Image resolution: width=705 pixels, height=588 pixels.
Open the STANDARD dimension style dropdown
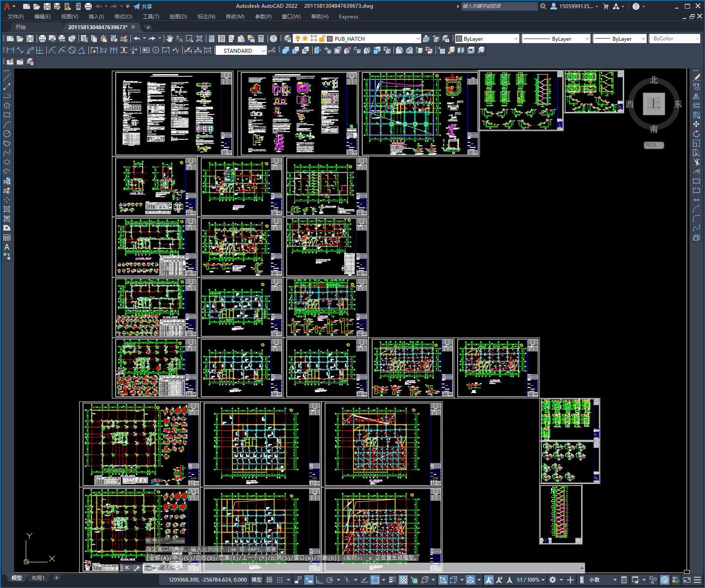click(x=241, y=51)
